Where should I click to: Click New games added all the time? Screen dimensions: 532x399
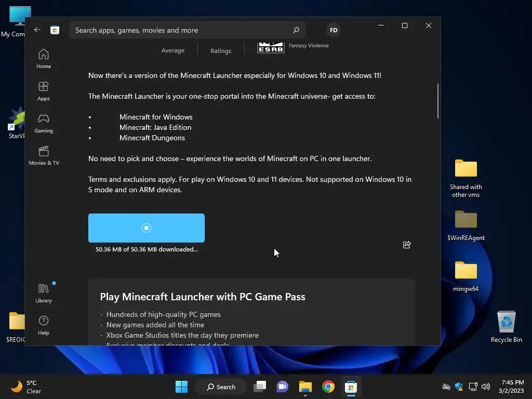155,325
